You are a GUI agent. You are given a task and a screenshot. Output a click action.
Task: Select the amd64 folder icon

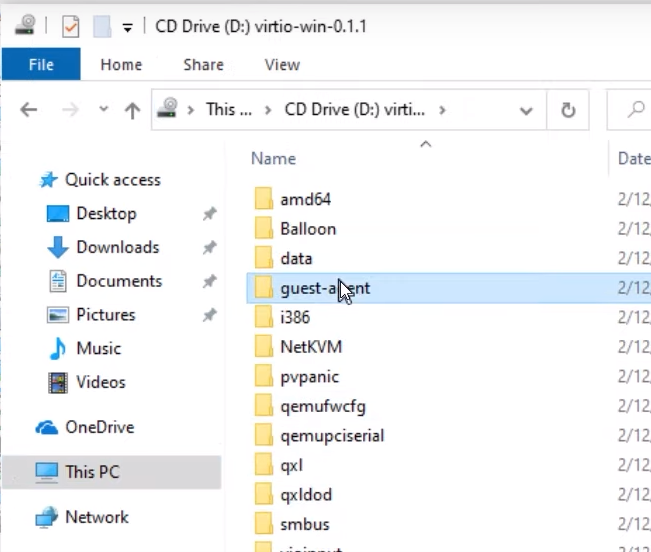pyautogui.click(x=264, y=198)
